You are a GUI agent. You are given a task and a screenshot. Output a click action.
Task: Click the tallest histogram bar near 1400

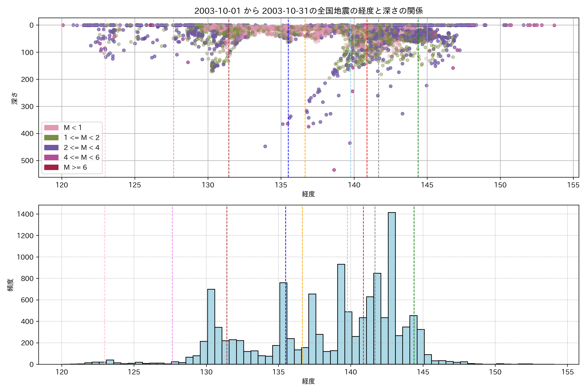(x=392, y=287)
